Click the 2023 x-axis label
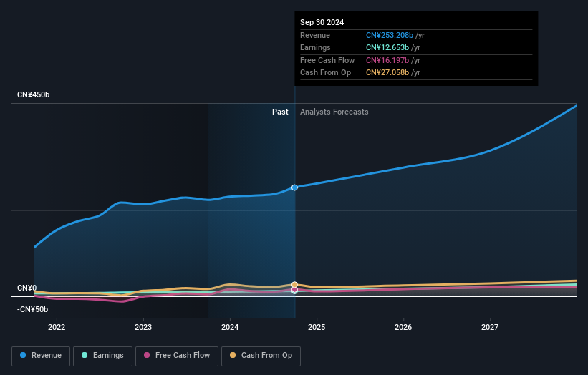This screenshot has width=588, height=375. pyautogui.click(x=143, y=328)
